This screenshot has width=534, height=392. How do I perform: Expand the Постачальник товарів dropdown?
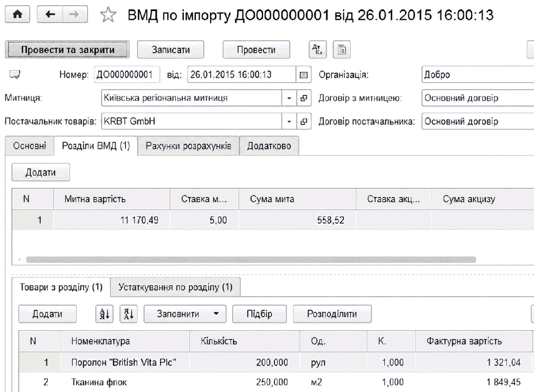[289, 121]
